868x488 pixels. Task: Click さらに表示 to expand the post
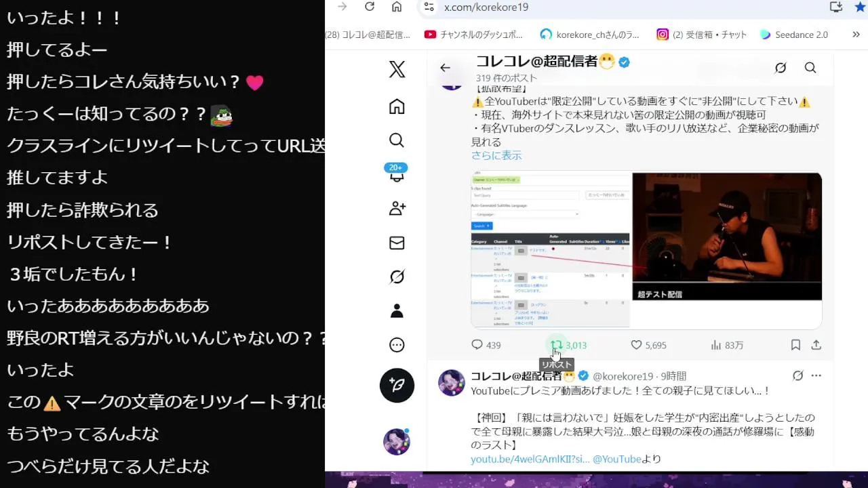496,155
